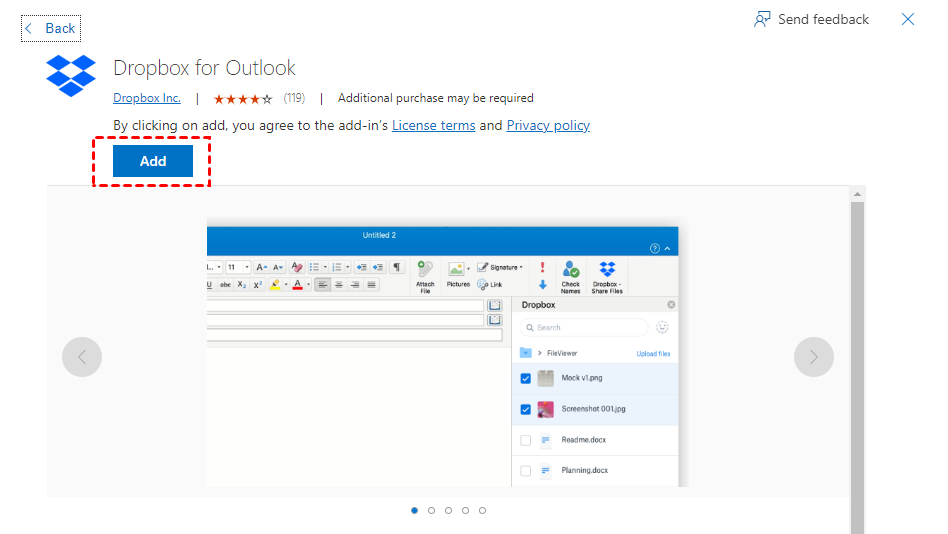Image resolution: width=948 pixels, height=534 pixels.
Task: Click the decrease font size icon
Action: (278, 267)
